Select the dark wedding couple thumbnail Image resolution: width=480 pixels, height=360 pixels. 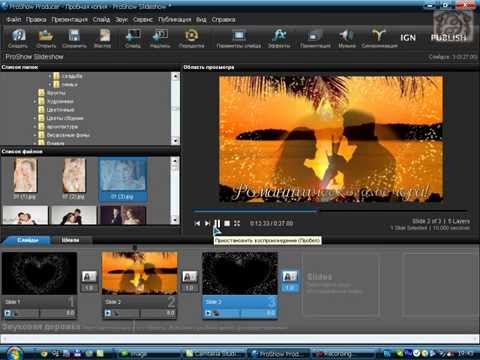click(123, 215)
